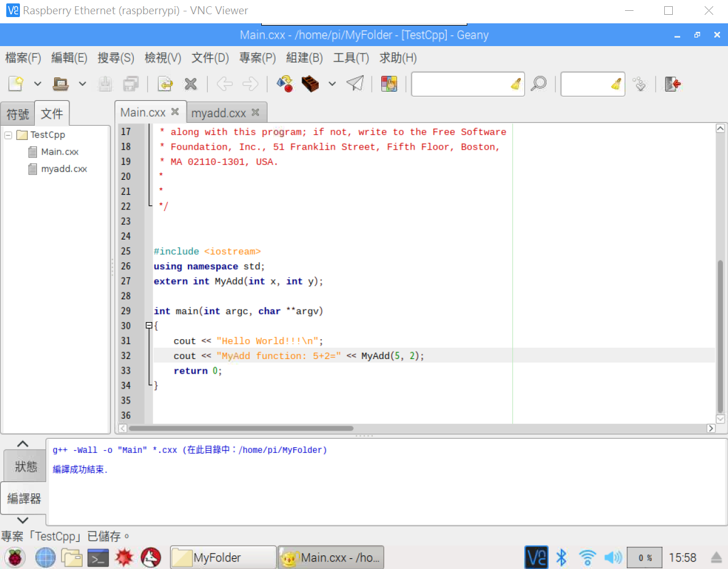Click the g++ compile command message line
This screenshot has width=728, height=569.
190,450
